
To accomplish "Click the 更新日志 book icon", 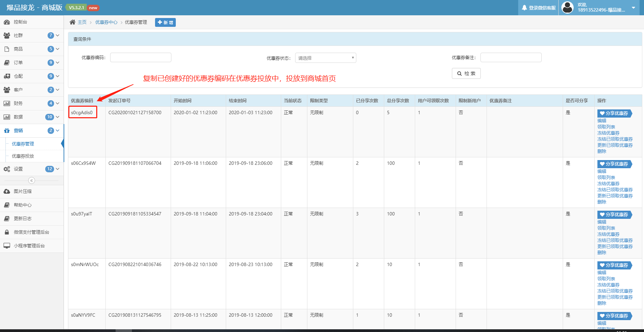I will click(7, 219).
